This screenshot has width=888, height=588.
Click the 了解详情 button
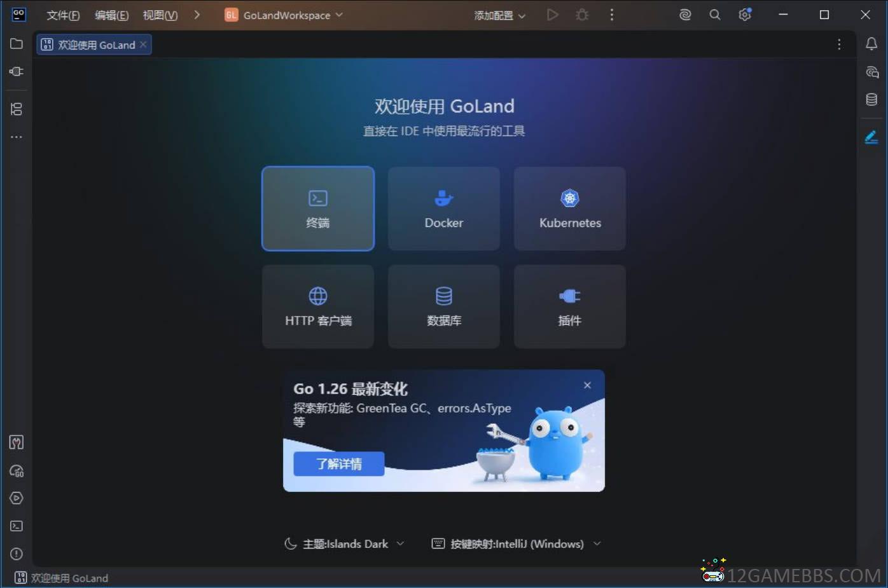tap(339, 464)
